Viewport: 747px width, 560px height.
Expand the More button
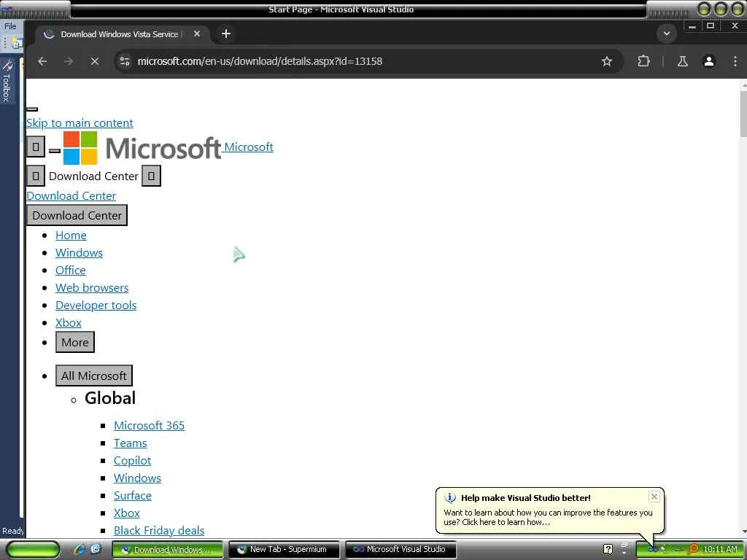pyautogui.click(x=75, y=343)
